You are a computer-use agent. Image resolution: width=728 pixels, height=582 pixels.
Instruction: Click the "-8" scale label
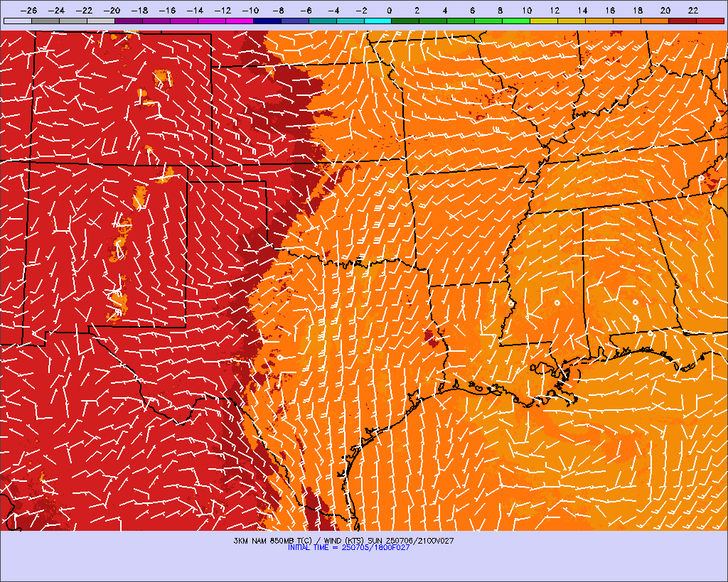pyautogui.click(x=278, y=11)
